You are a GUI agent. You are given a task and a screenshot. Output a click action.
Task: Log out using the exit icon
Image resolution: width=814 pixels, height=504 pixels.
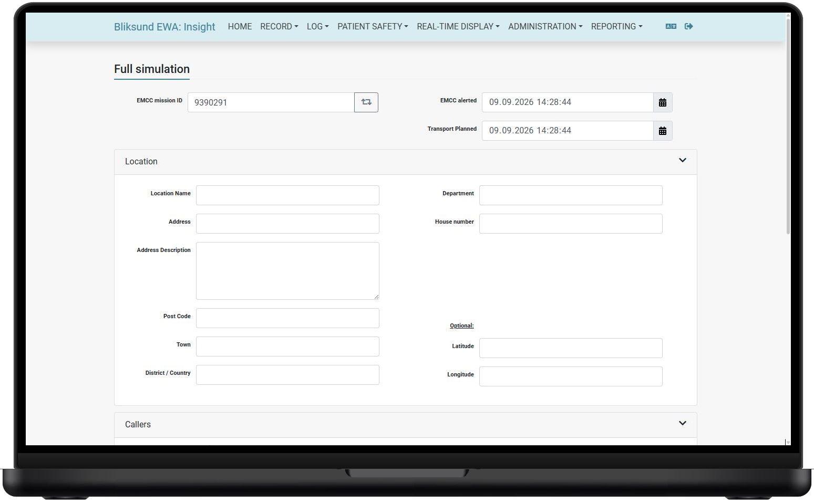[x=689, y=26]
